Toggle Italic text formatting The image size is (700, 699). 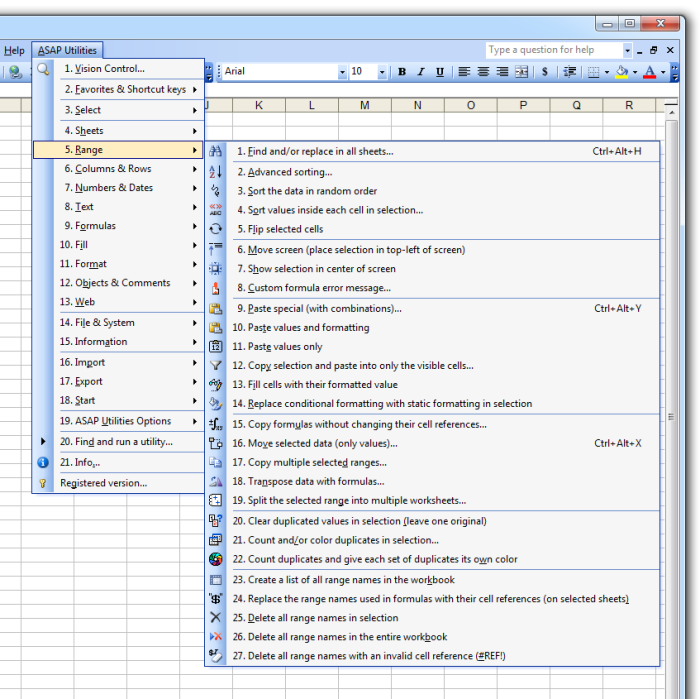click(421, 72)
